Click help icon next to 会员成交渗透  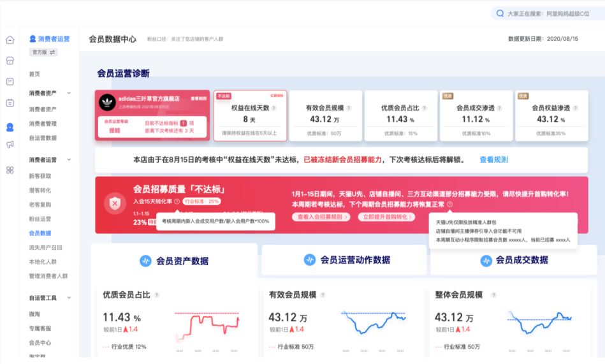tap(499, 108)
